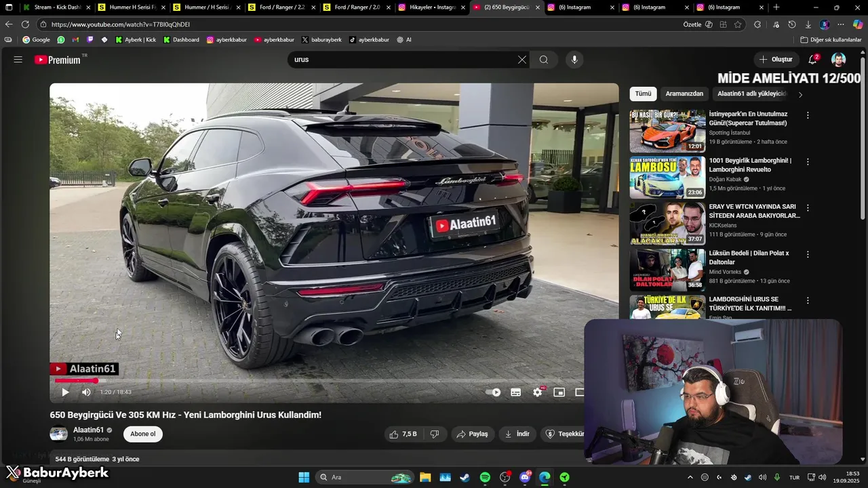
Task: Open Spotify from the taskbar
Action: (x=485, y=477)
